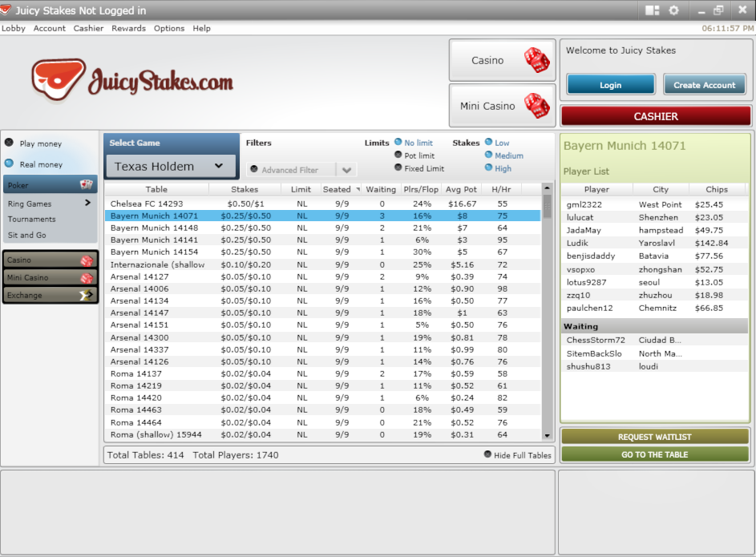
Task: Expand the Ring Games submenu arrow
Action: (87, 203)
